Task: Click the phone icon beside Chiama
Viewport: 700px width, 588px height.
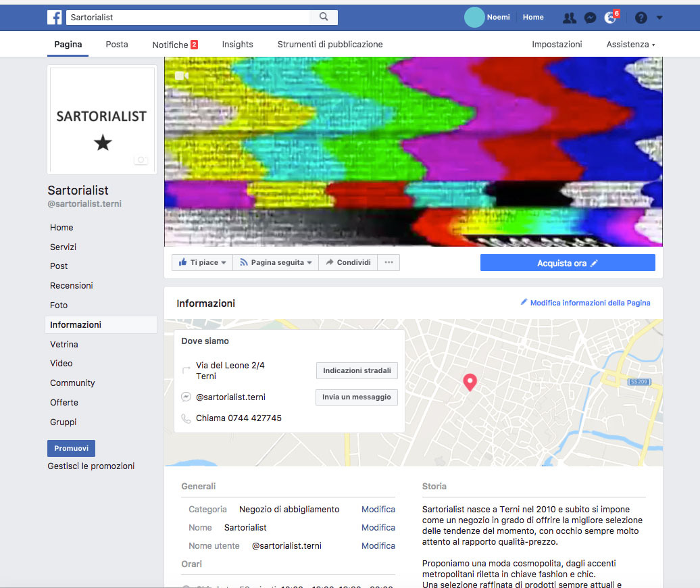Action: [186, 418]
